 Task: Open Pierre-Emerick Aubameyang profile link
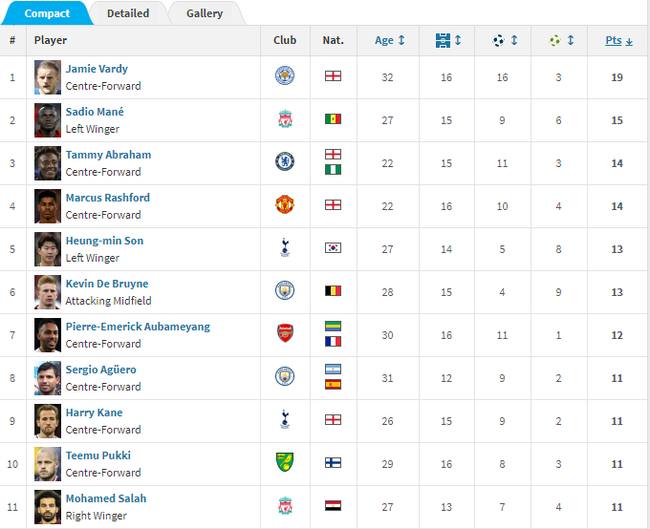coord(137,327)
